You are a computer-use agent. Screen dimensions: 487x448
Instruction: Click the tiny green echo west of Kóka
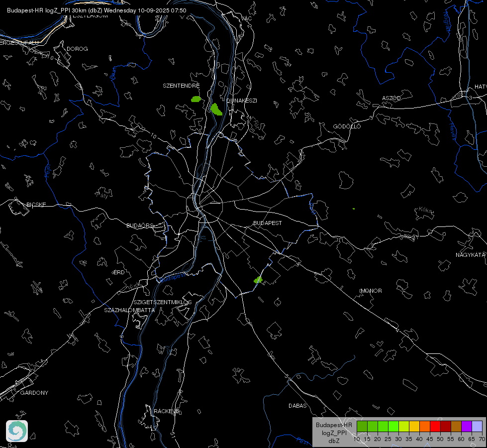coord(354,209)
